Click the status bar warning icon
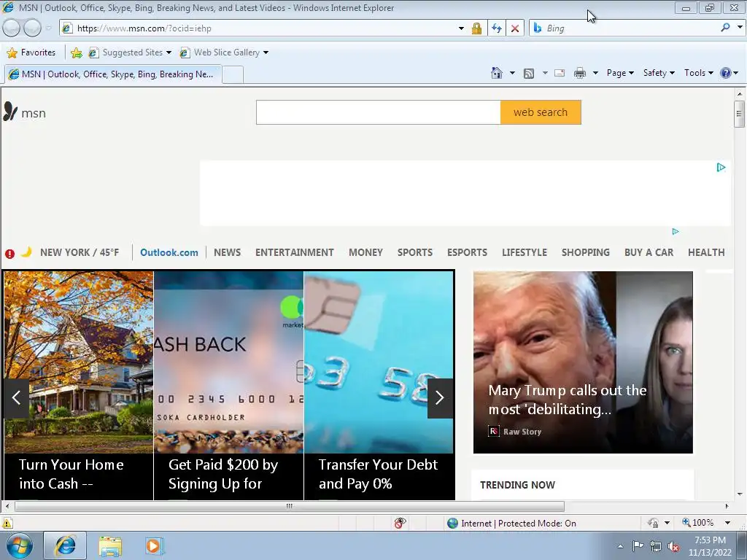Viewport: 747px width, 560px height. point(7,524)
